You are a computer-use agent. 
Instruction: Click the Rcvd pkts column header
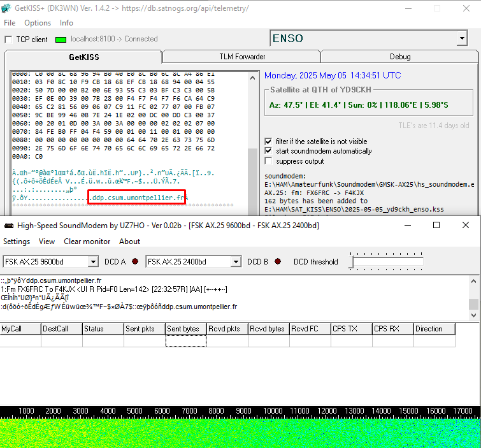point(227,329)
